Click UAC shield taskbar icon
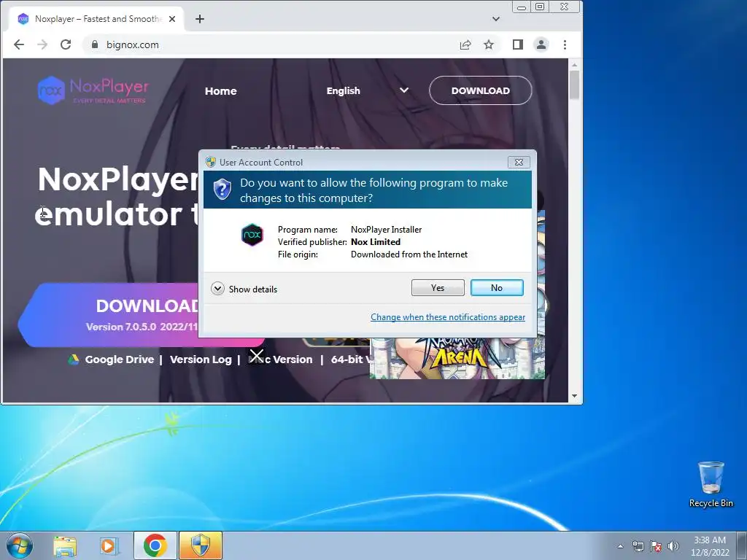 tap(201, 545)
